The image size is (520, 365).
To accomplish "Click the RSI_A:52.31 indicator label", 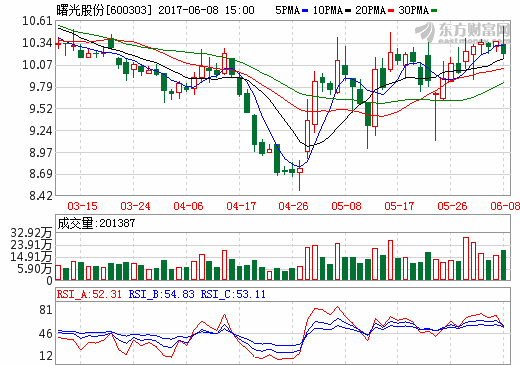I will (x=89, y=294).
